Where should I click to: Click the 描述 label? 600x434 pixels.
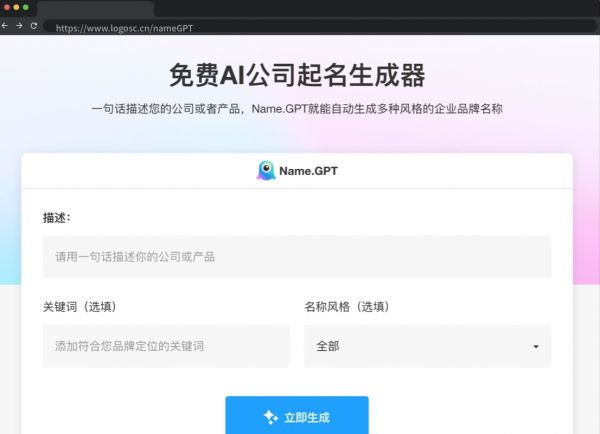[57, 218]
